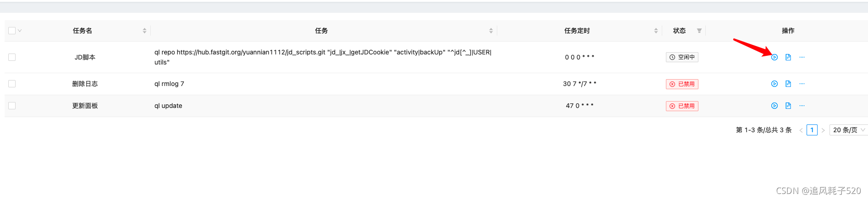
Task: Tick the 更新面板 row checkbox
Action: 12,106
